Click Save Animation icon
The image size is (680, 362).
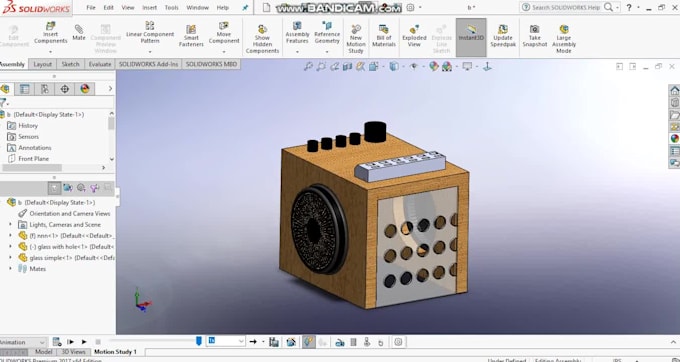pyautogui.click(x=274, y=342)
